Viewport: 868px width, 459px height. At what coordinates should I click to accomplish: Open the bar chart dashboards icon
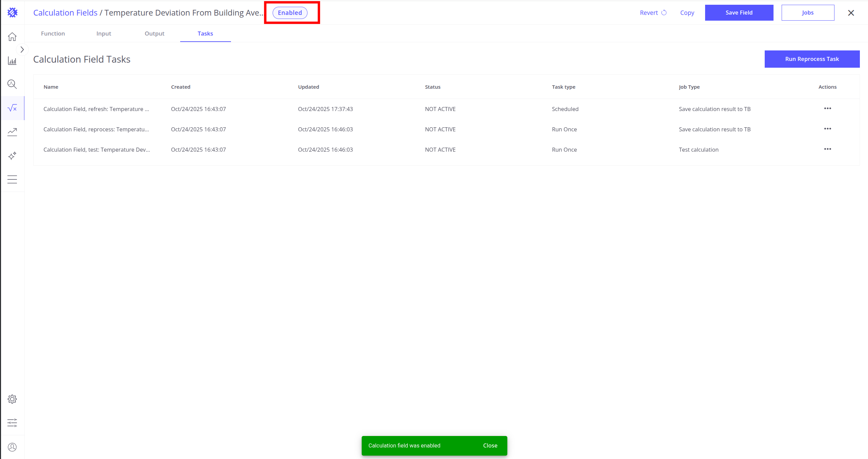pos(12,61)
